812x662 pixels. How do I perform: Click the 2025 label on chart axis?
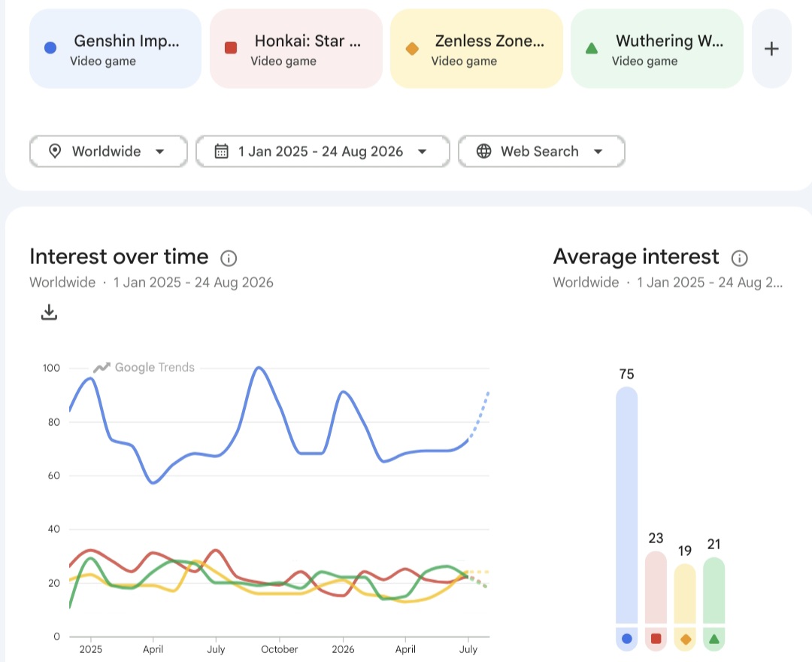point(91,649)
